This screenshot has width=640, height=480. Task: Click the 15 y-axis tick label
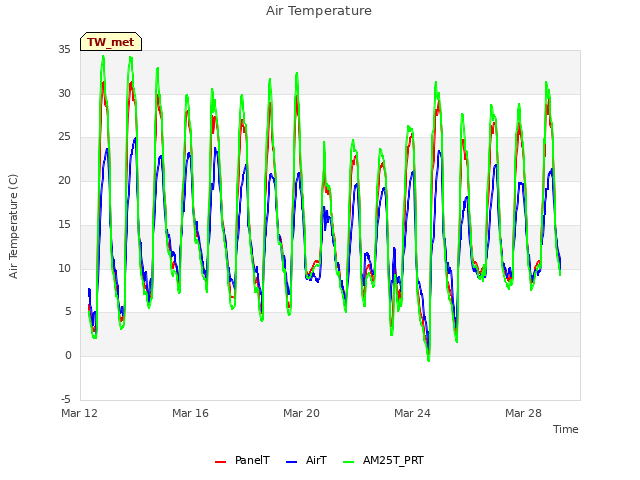click(x=64, y=224)
